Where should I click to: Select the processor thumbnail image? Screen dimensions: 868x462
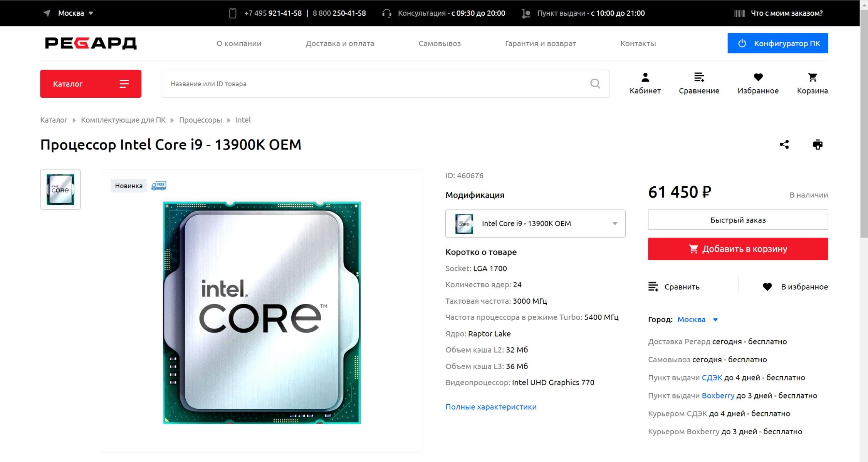(x=60, y=189)
